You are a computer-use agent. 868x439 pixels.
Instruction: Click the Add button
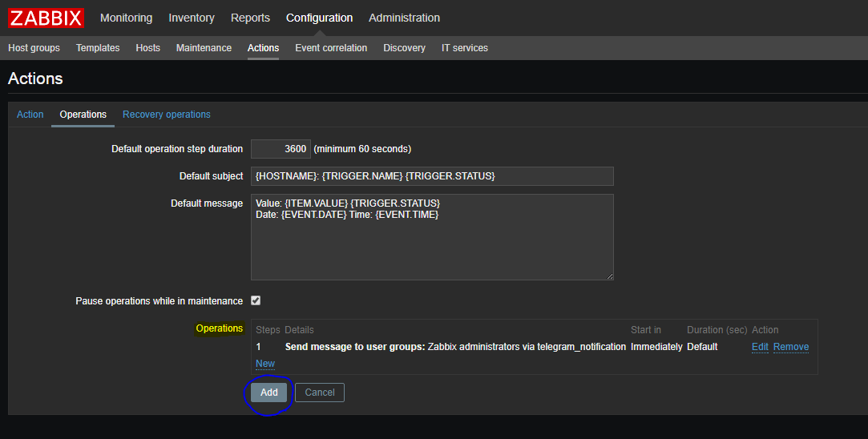point(269,393)
